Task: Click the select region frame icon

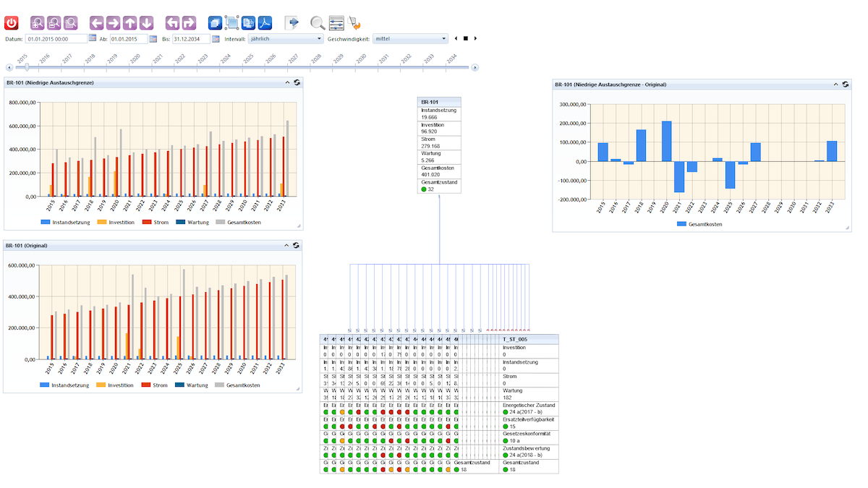Action: pos(231,22)
